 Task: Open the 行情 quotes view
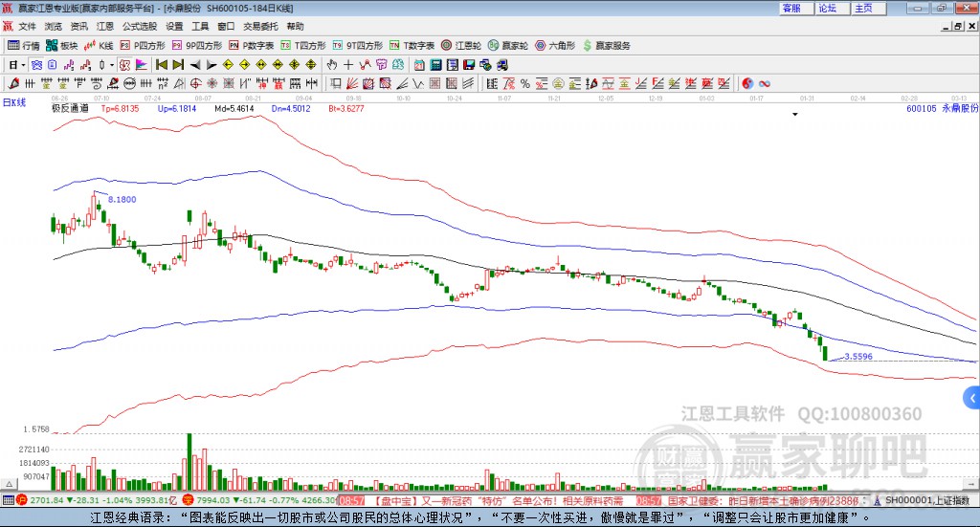[23, 46]
